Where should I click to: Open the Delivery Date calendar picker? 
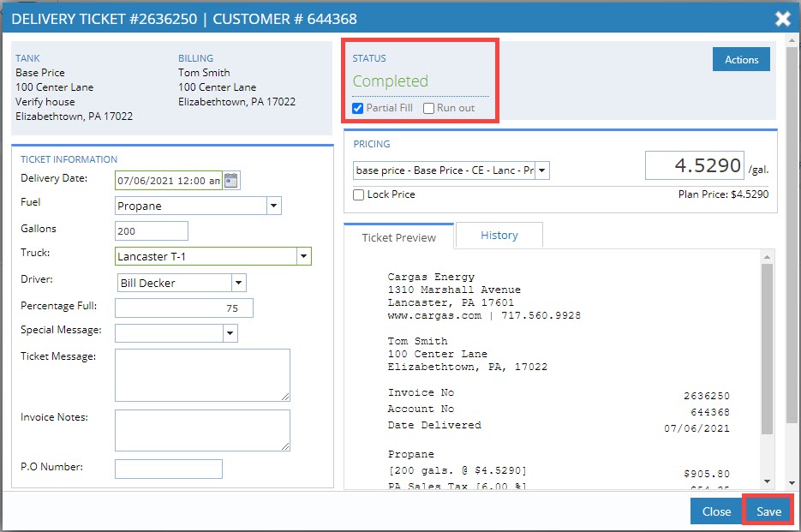(x=231, y=181)
